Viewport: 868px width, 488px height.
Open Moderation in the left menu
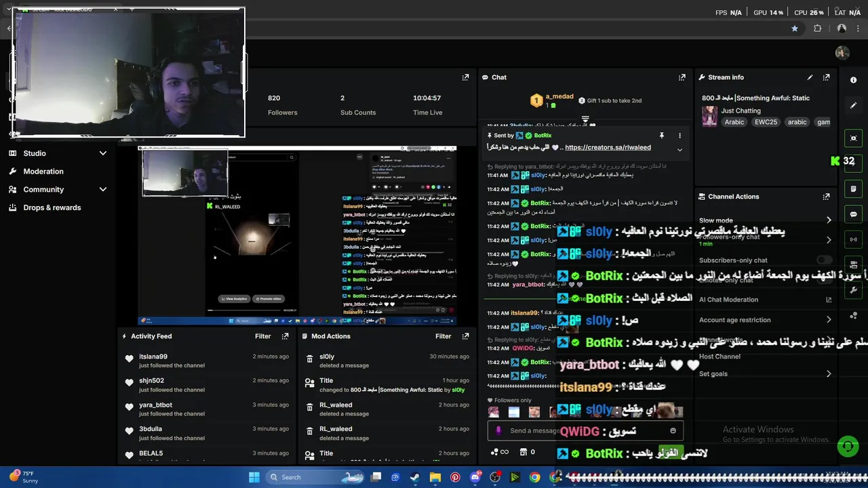click(43, 171)
